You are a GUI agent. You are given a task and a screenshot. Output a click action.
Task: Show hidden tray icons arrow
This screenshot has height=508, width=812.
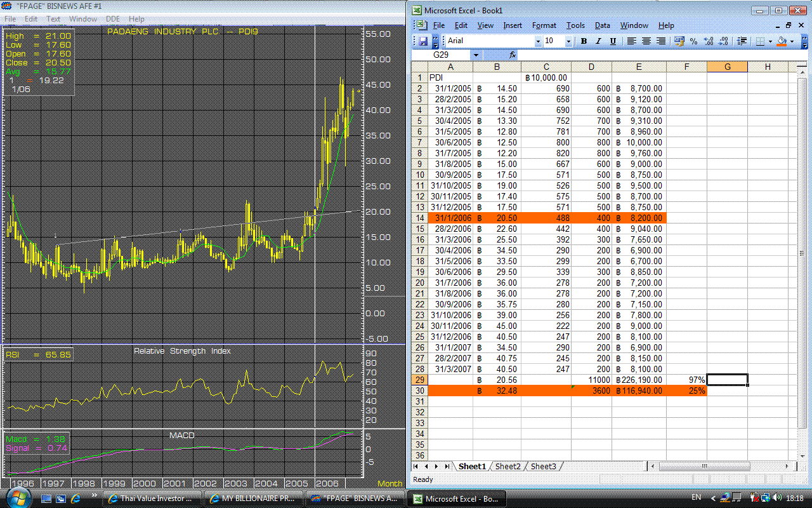pyautogui.click(x=713, y=498)
